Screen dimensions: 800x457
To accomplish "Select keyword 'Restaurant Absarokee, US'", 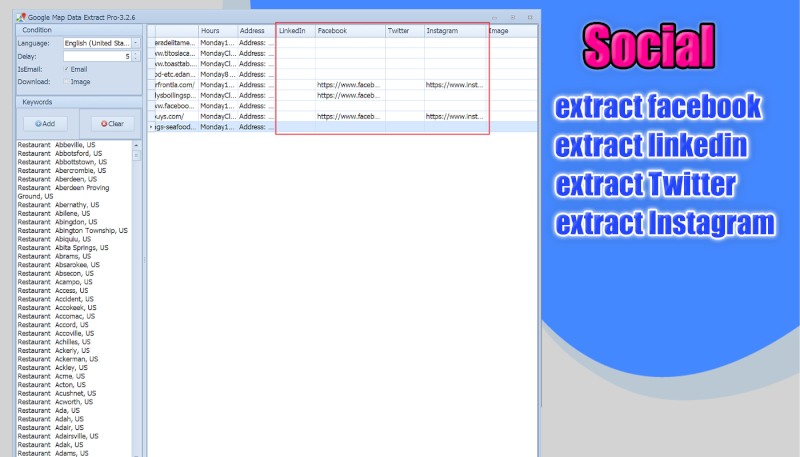I will tap(59, 265).
